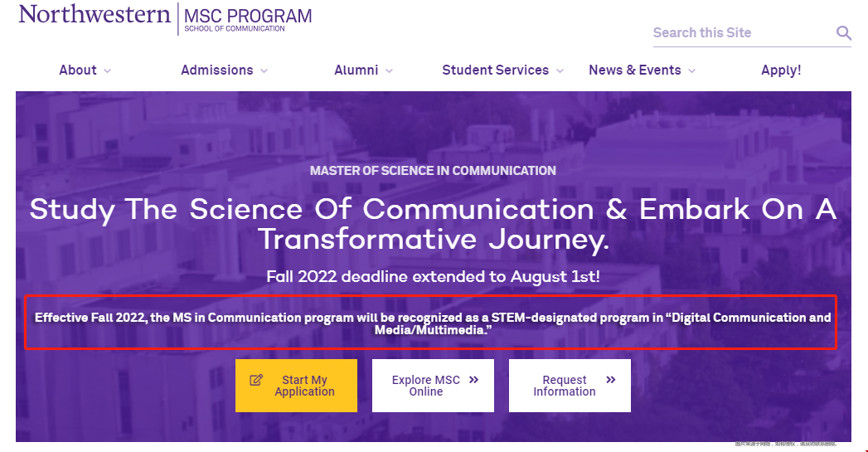Click the MSC Program School of Communication title
Viewport: 868px width, 452px height.
(248, 19)
